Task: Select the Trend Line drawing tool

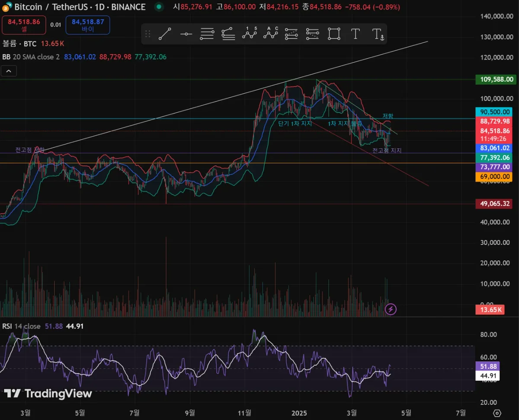Action: coord(165,34)
